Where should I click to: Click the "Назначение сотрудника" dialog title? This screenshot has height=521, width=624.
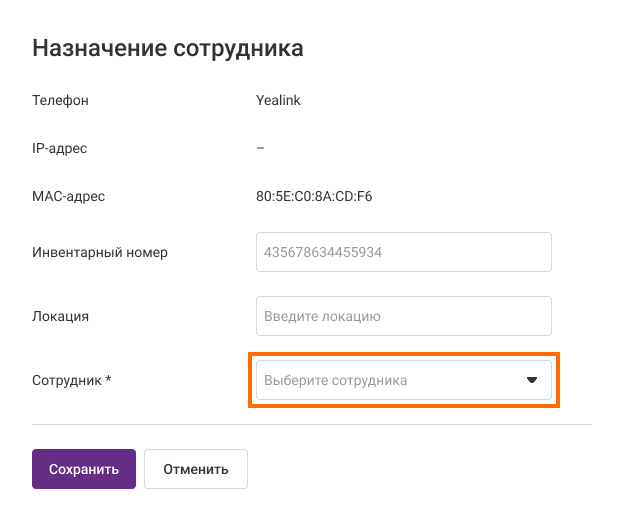[x=168, y=47]
